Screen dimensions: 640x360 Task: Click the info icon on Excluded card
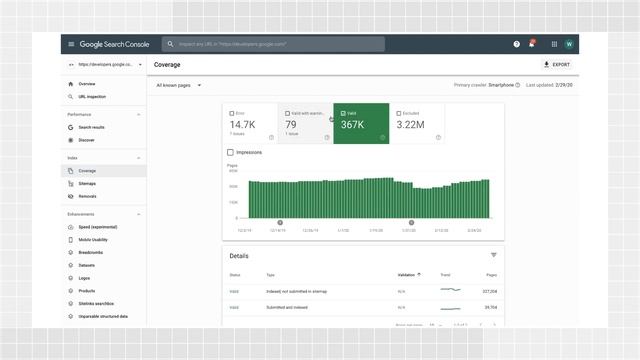pos(438,138)
